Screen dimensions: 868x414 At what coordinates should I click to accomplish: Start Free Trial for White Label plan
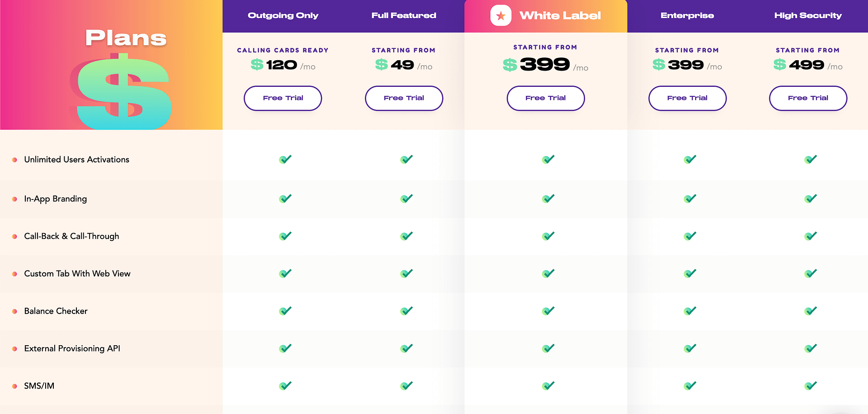pos(546,98)
